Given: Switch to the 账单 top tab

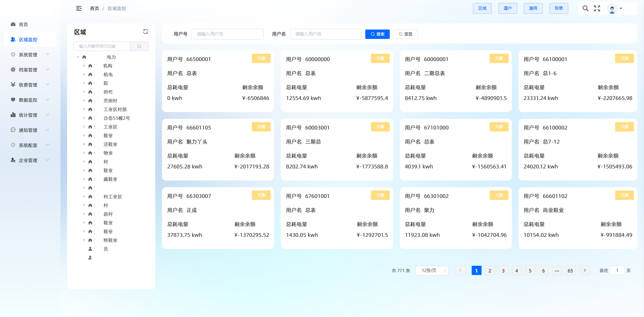Looking at the screenshot, I should coord(558,8).
